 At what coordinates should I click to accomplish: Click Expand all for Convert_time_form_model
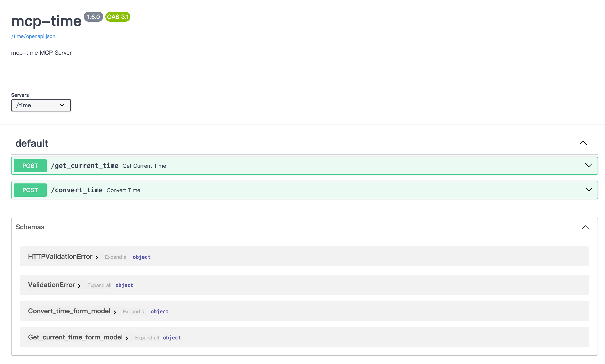click(135, 312)
